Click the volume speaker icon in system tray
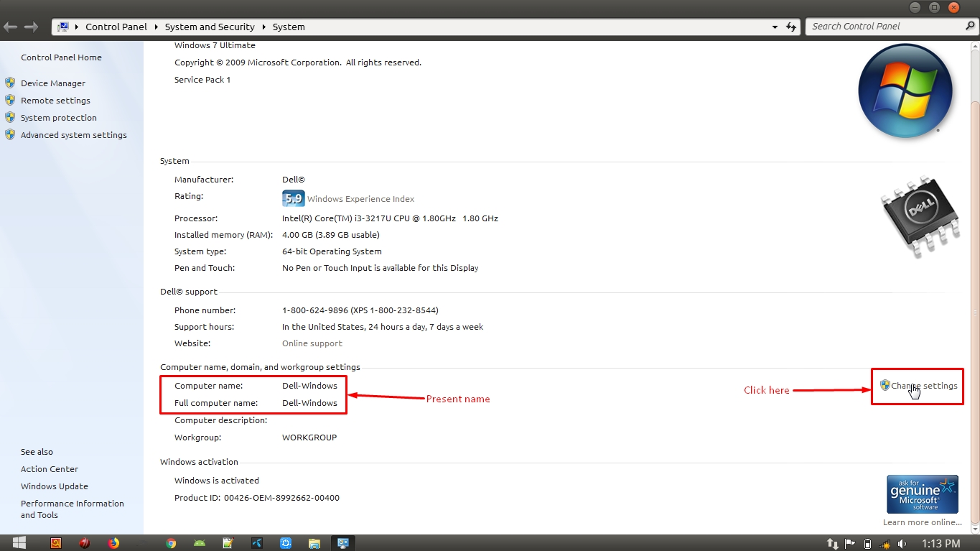The width and height of the screenshot is (980, 551). click(902, 543)
